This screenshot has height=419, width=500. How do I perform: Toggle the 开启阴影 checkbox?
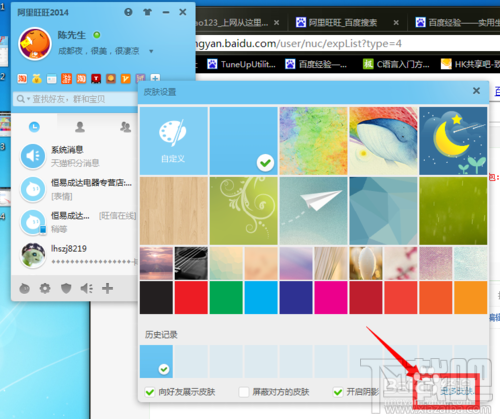(x=338, y=392)
